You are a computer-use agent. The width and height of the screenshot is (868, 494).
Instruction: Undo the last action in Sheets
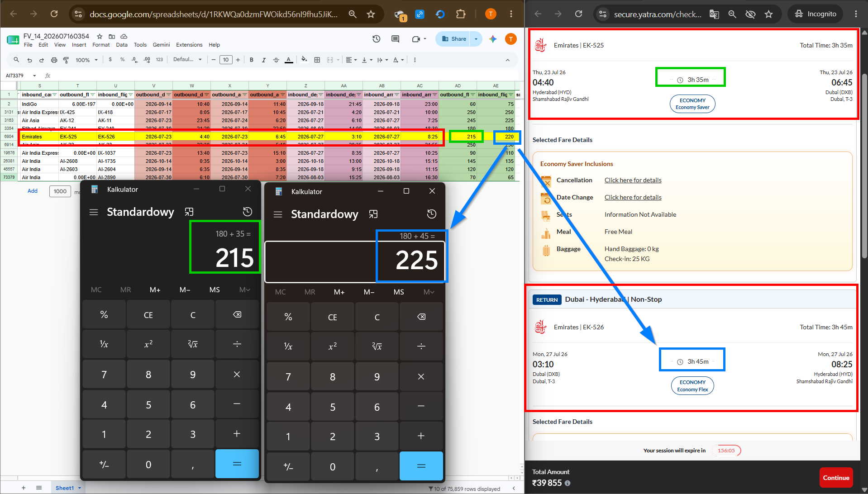pos(29,60)
